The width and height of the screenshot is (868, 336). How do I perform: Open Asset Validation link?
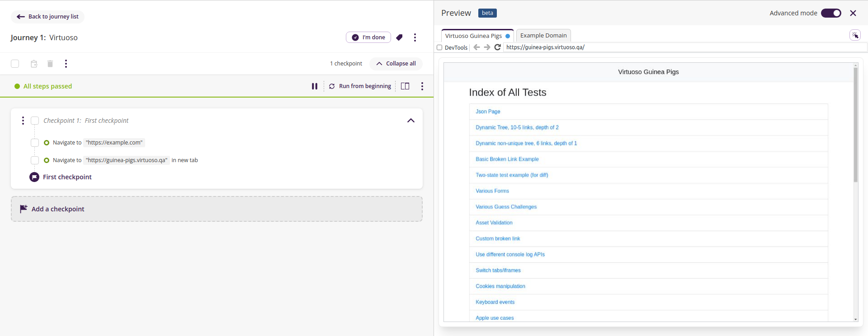coord(494,223)
